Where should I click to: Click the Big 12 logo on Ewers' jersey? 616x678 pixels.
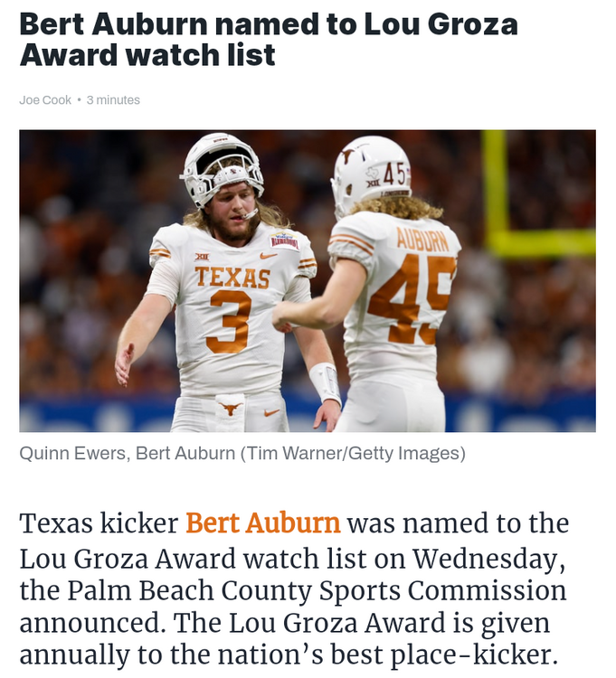click(201, 258)
